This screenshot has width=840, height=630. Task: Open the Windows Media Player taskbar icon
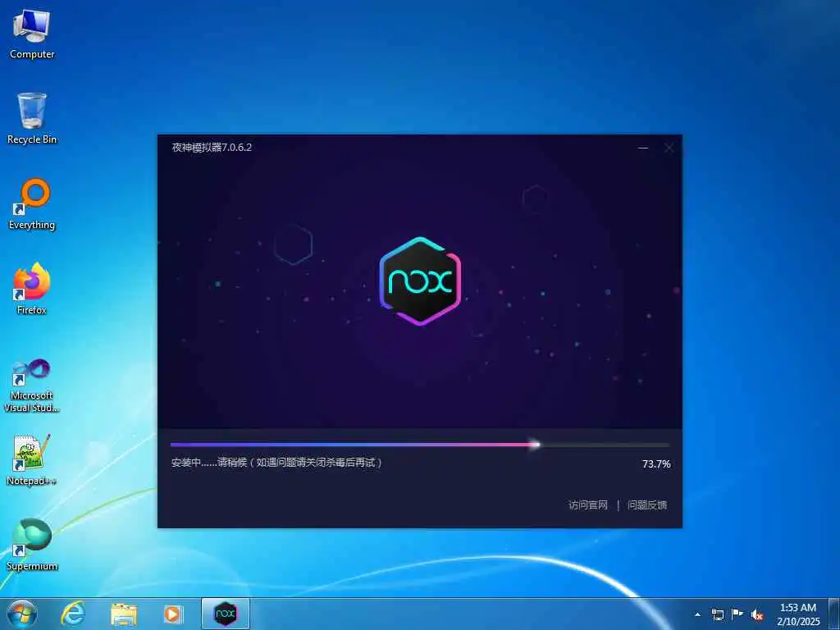pyautogui.click(x=173, y=614)
